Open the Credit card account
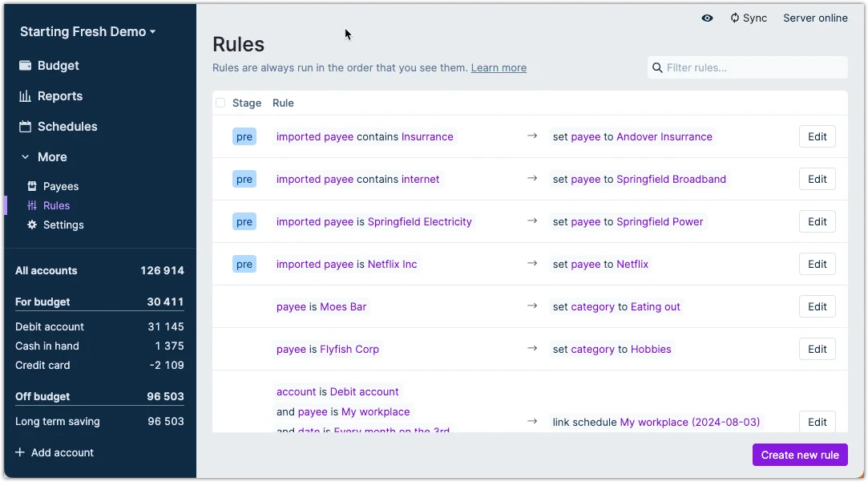This screenshot has height=482, width=868. [x=42, y=365]
